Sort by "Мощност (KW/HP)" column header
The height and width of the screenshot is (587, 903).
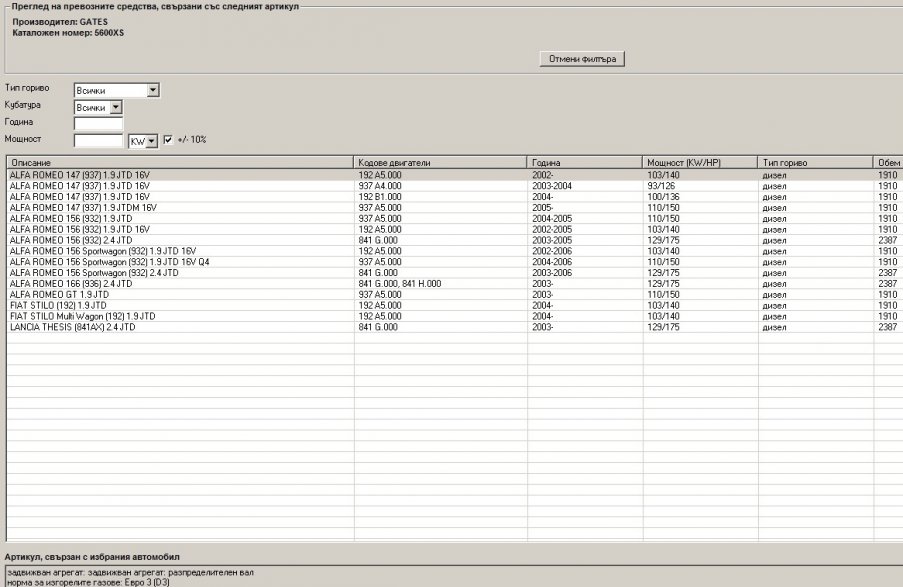699,162
